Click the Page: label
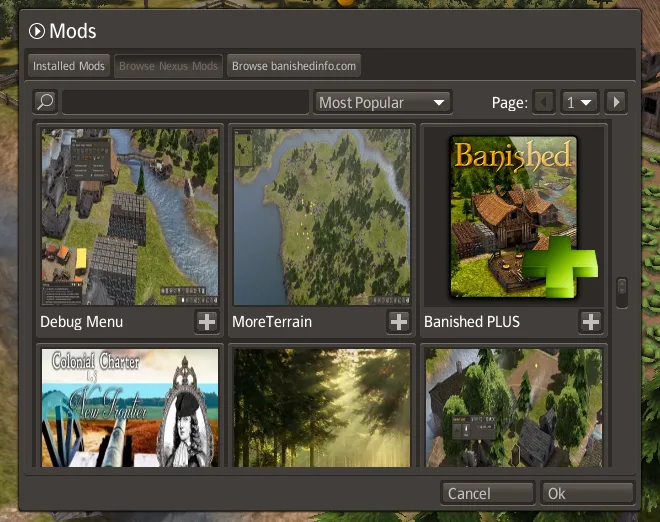The width and height of the screenshot is (660, 522). [x=509, y=103]
